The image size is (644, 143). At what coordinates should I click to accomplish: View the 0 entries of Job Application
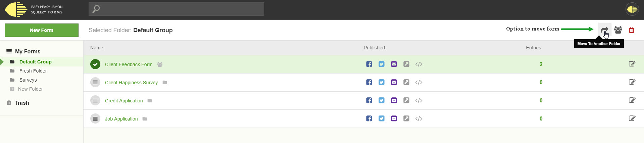pos(541,118)
